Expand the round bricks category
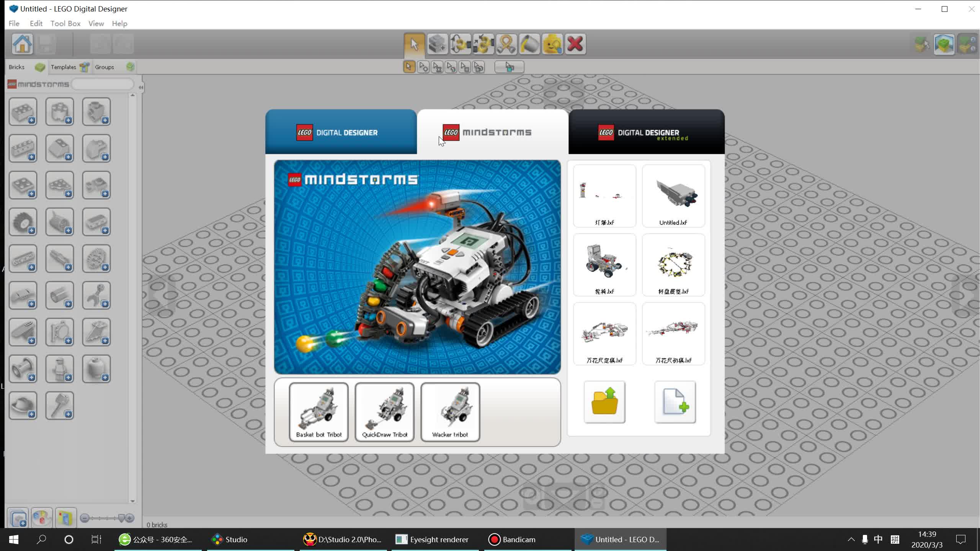 coord(60,111)
